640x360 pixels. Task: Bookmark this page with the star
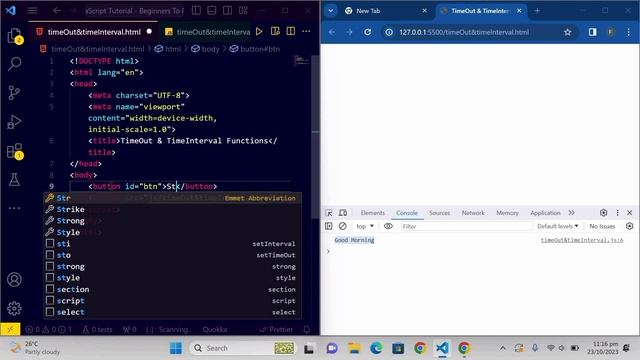tap(567, 32)
